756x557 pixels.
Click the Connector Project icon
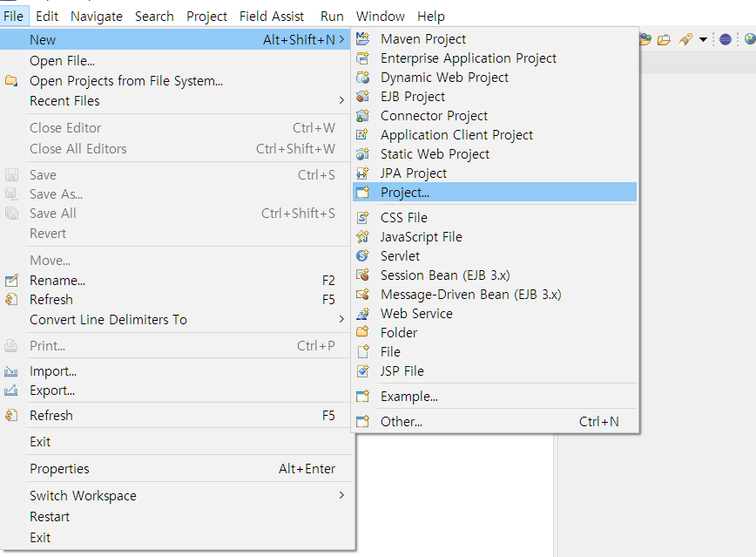362,116
